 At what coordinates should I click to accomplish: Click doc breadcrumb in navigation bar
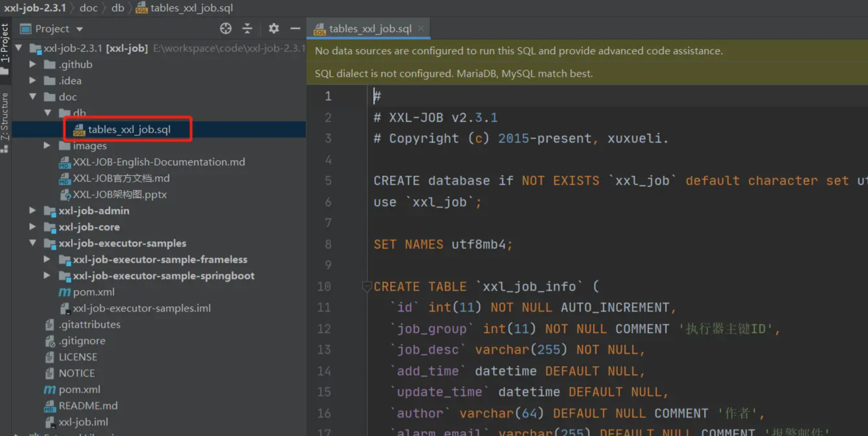89,8
